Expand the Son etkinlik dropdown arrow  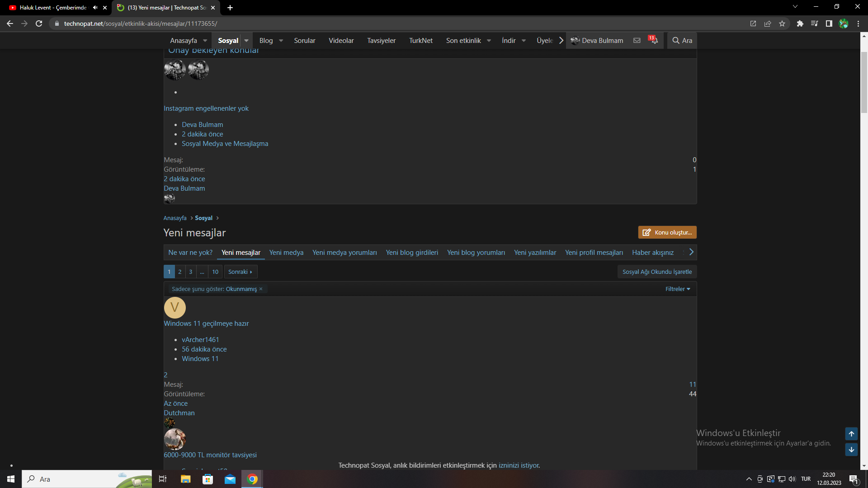pos(489,41)
